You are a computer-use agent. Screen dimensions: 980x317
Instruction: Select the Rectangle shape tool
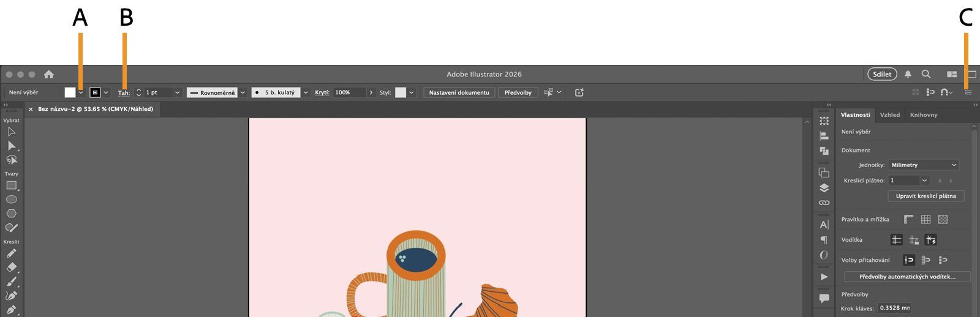tap(11, 185)
